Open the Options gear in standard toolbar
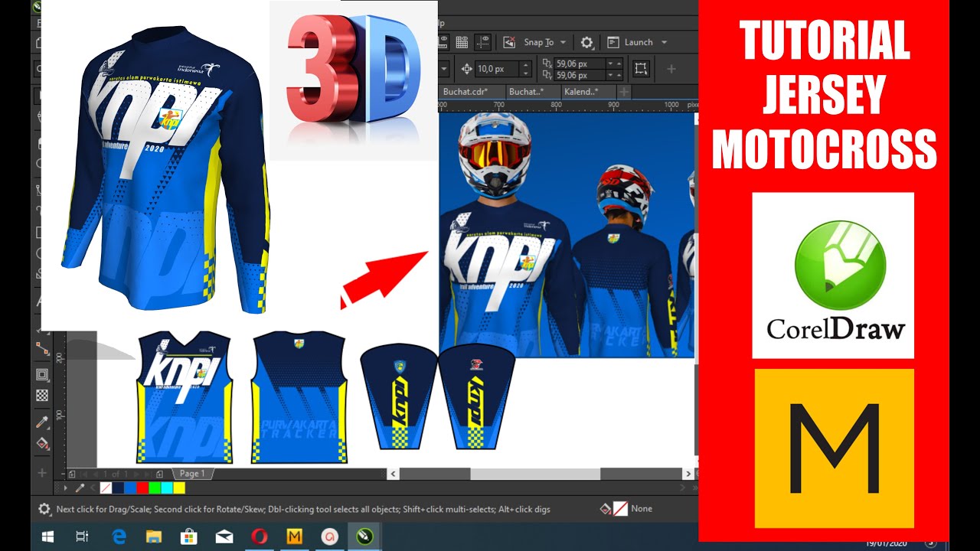 tap(586, 42)
